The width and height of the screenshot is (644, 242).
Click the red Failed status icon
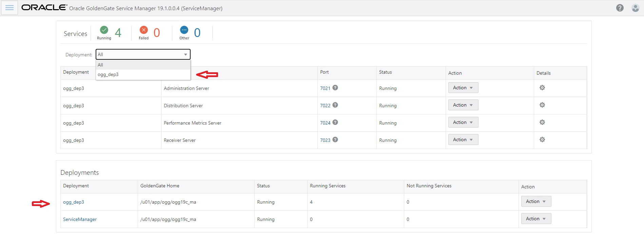(x=144, y=30)
